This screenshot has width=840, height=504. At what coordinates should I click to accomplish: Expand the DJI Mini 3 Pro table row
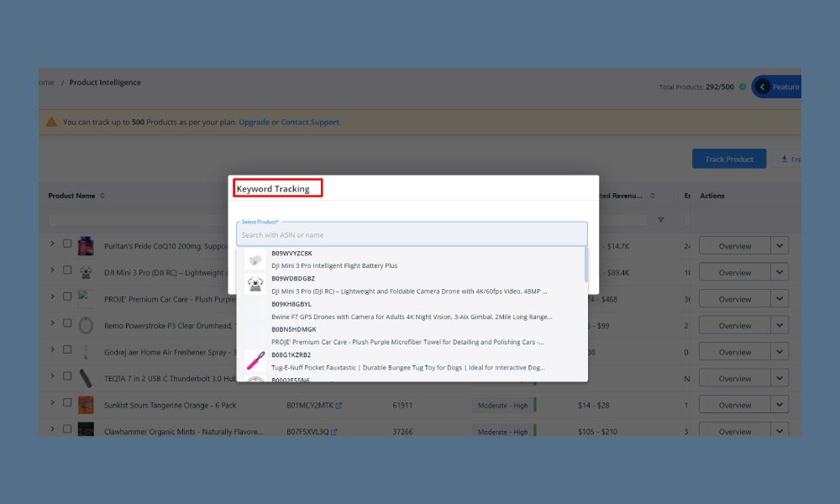click(52, 270)
